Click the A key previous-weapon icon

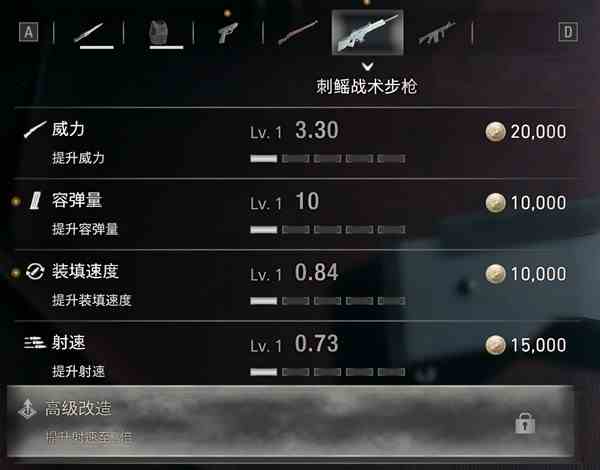tap(29, 32)
